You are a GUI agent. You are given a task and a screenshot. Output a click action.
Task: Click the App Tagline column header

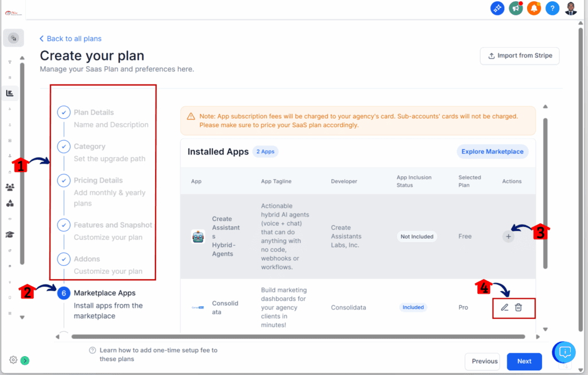276,181
